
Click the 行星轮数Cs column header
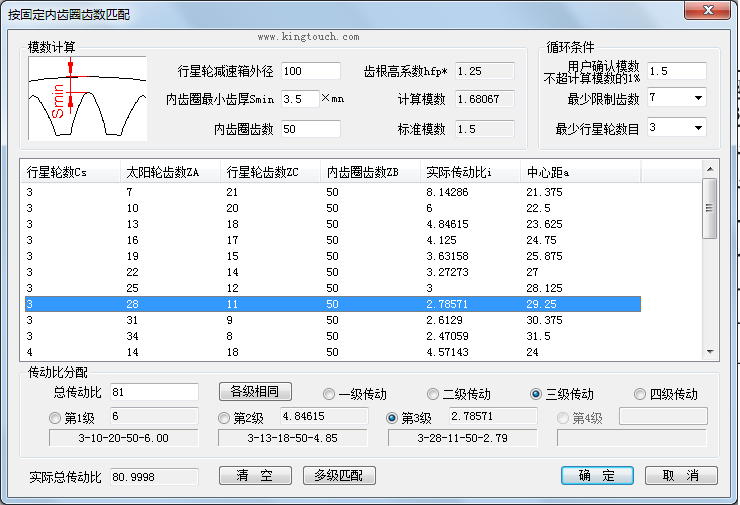point(70,172)
